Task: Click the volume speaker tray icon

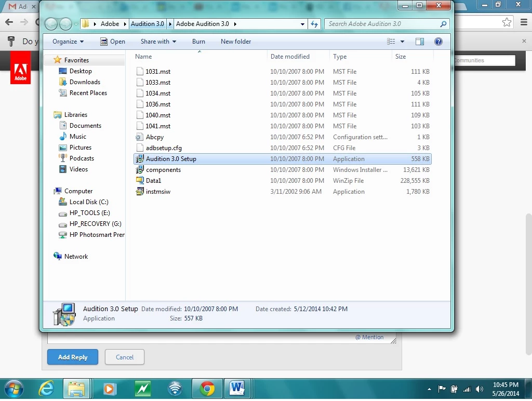Action: click(x=479, y=389)
